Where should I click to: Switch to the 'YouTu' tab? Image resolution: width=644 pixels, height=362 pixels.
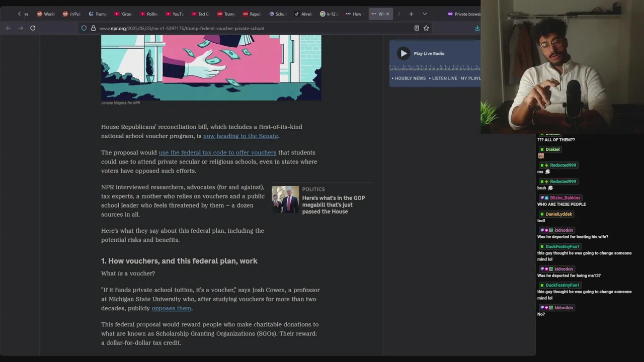(175, 14)
